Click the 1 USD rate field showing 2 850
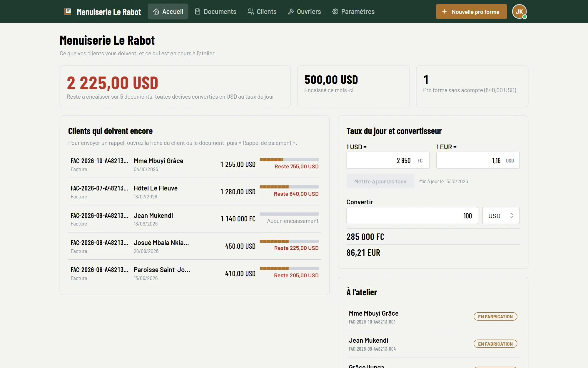This screenshot has height=368, width=588. 388,160
